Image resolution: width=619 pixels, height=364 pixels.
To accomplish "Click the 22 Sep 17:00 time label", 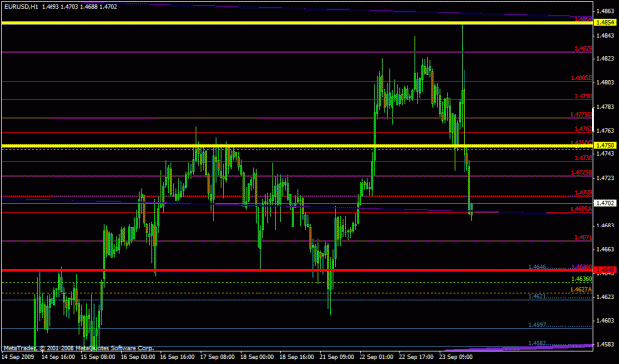I will (x=416, y=357).
